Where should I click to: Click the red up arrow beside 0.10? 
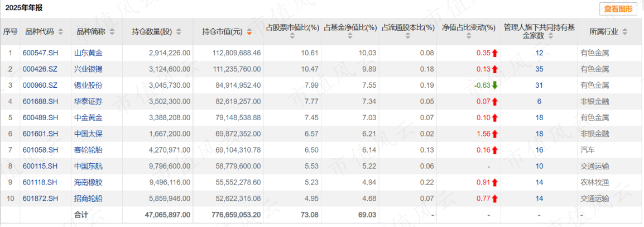tap(494, 117)
